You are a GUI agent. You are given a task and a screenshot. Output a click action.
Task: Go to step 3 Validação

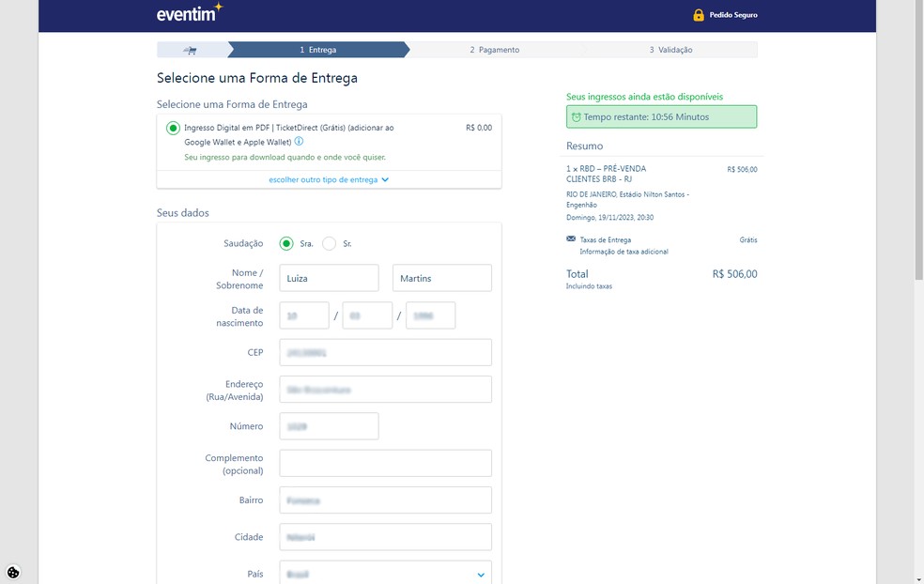[670, 50]
